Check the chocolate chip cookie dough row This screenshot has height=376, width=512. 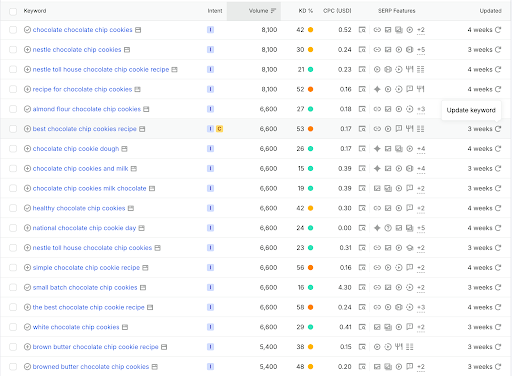pyautogui.click(x=13, y=149)
